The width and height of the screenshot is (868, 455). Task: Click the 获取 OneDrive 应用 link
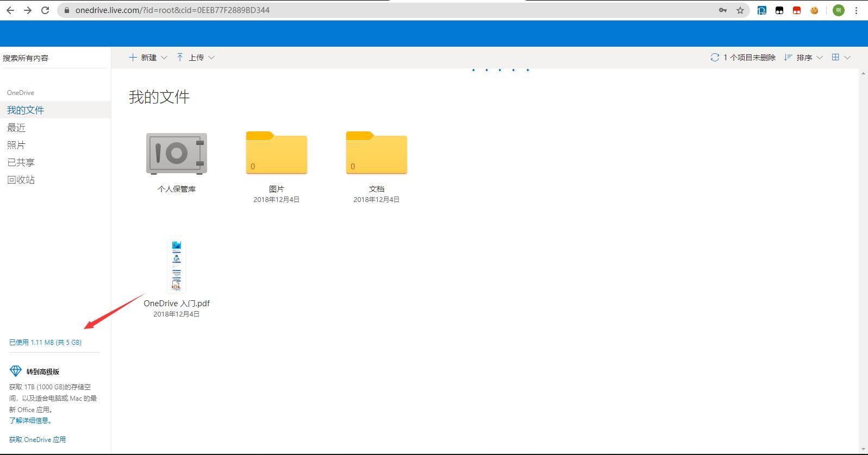(38, 439)
